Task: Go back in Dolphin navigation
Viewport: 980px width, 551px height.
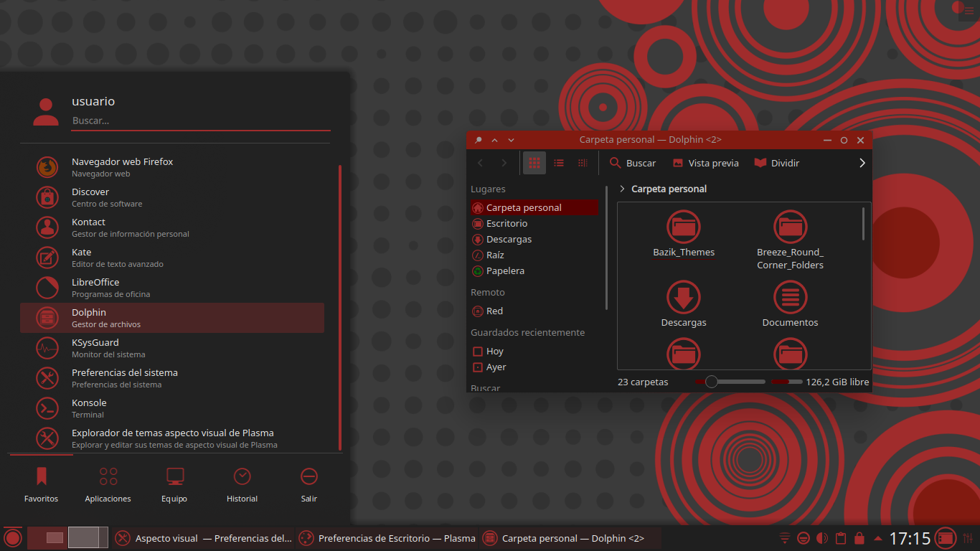Action: [480, 163]
